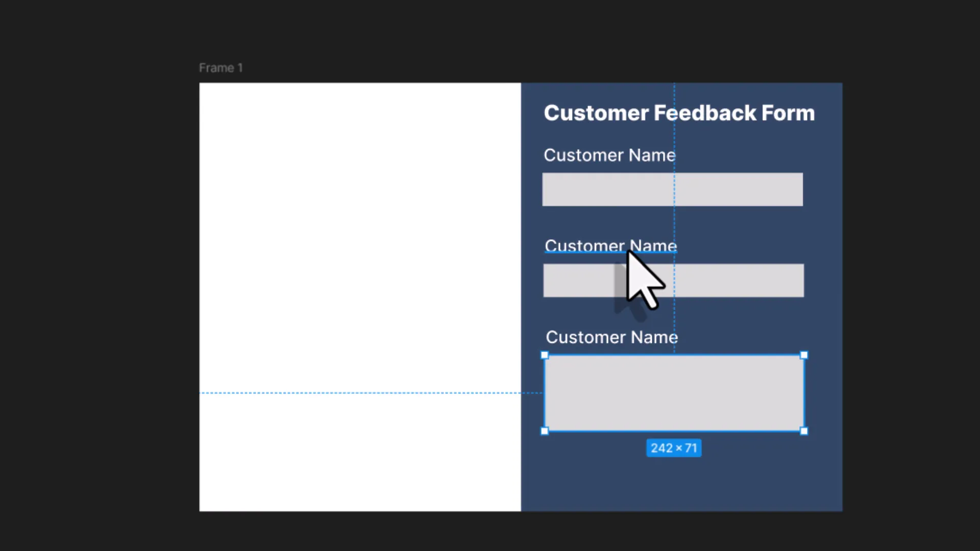980x551 pixels.
Task: Click the top edge of Frame 1
Action: tap(357, 84)
